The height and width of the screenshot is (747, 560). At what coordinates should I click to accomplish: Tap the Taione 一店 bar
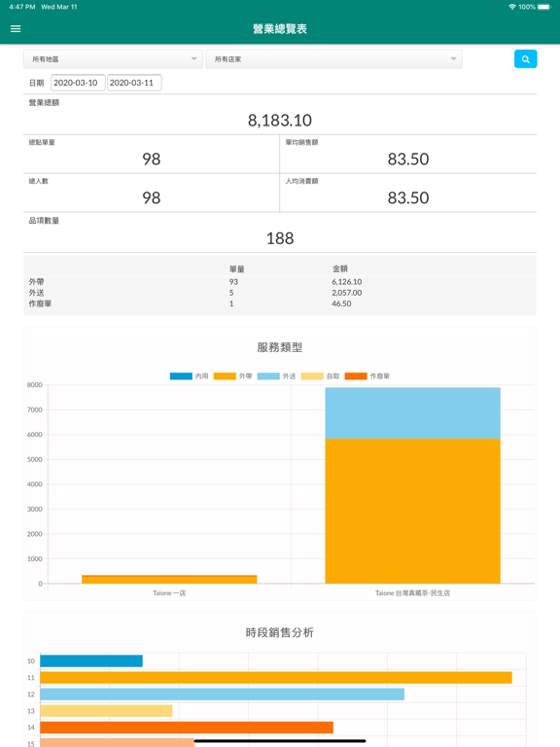coord(169,580)
